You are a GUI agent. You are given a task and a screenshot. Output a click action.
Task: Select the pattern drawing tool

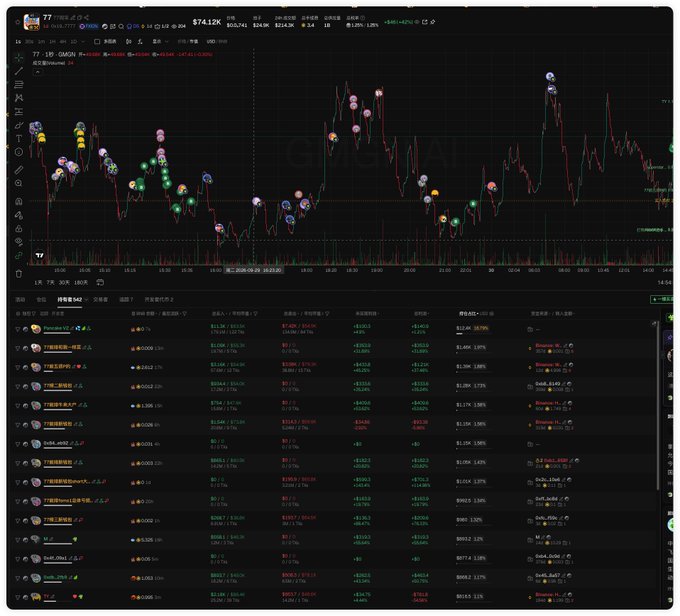19,98
